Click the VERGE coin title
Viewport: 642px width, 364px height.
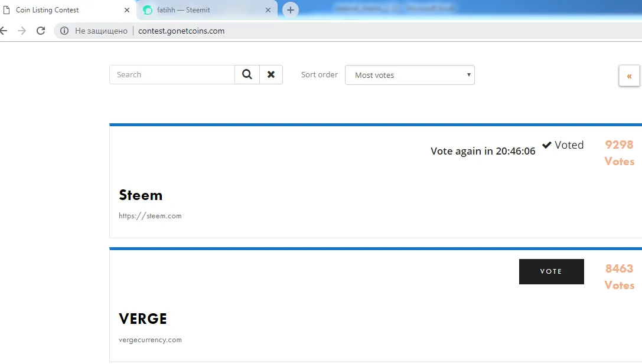(142, 319)
